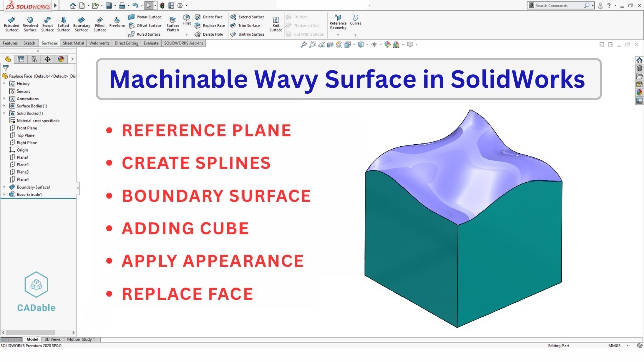Apply the Fillet tool
Viewport: 644px width, 362px height.
pyautogui.click(x=187, y=20)
